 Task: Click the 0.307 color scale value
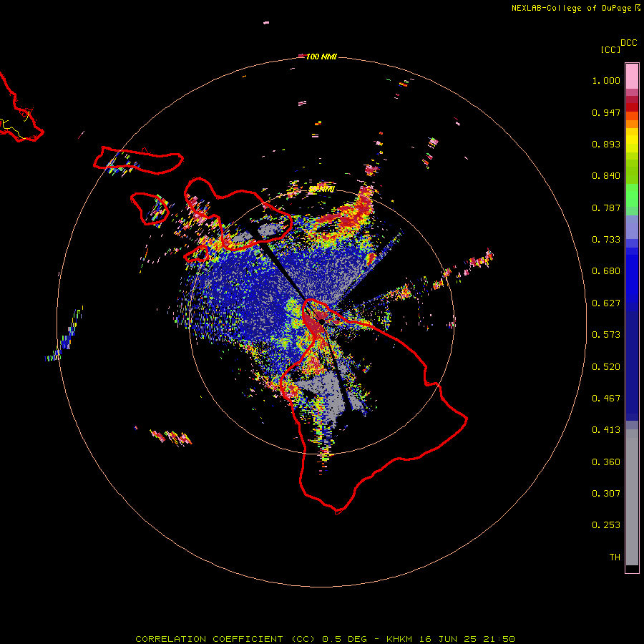606,494
